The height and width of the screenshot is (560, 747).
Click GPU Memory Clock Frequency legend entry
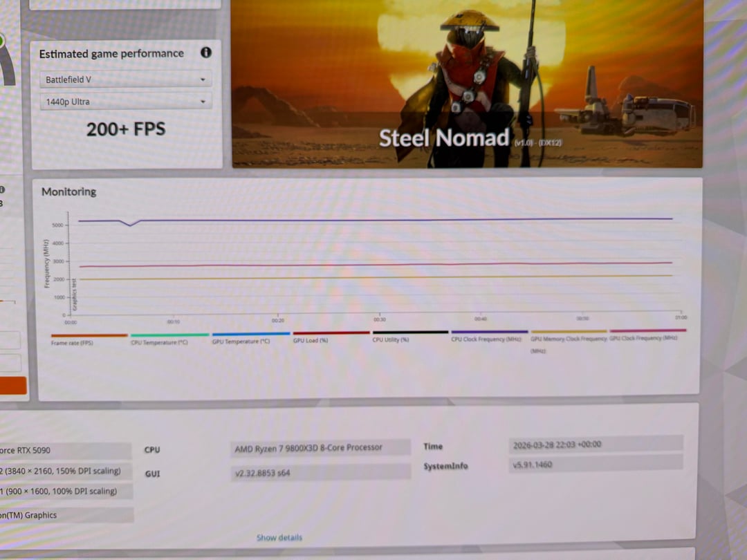coord(568,339)
